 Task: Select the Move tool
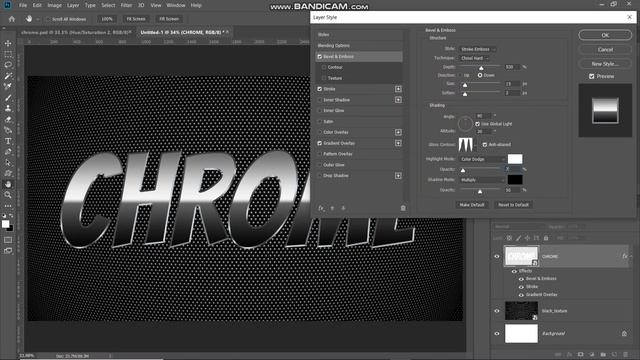click(x=8, y=43)
